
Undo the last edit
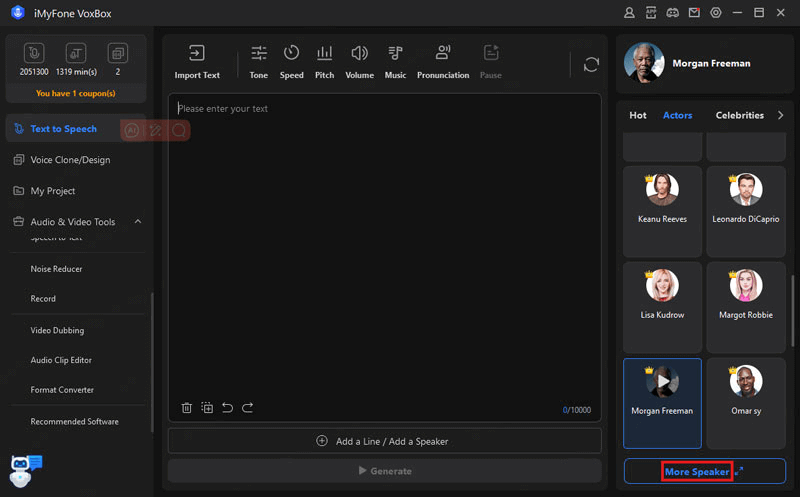point(228,408)
